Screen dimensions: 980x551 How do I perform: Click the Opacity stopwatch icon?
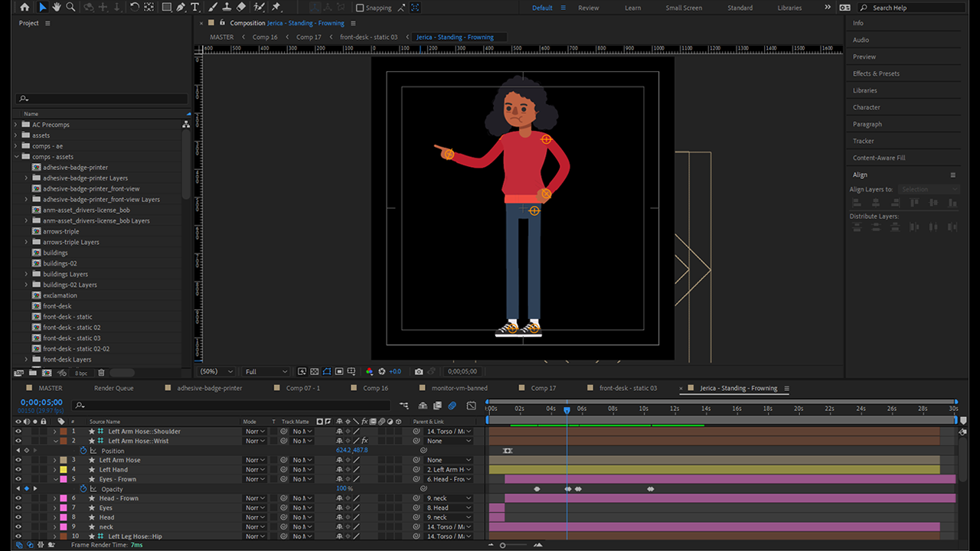tap(83, 489)
